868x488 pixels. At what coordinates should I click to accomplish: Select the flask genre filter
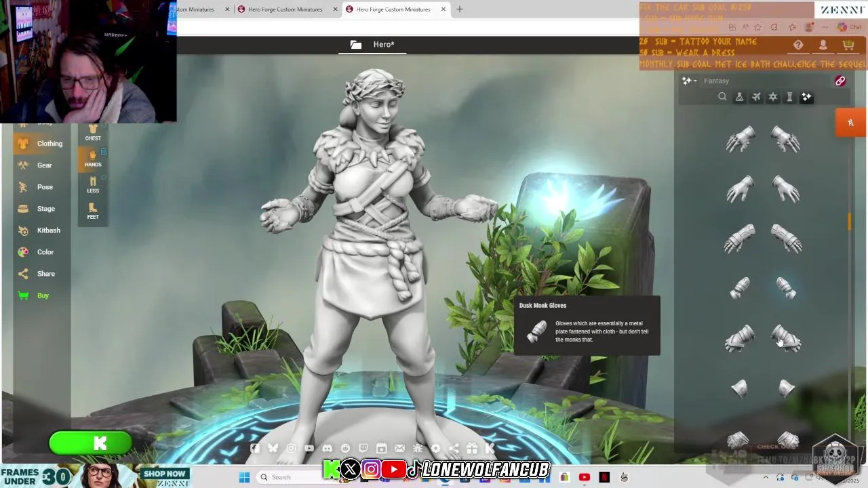[x=739, y=97]
